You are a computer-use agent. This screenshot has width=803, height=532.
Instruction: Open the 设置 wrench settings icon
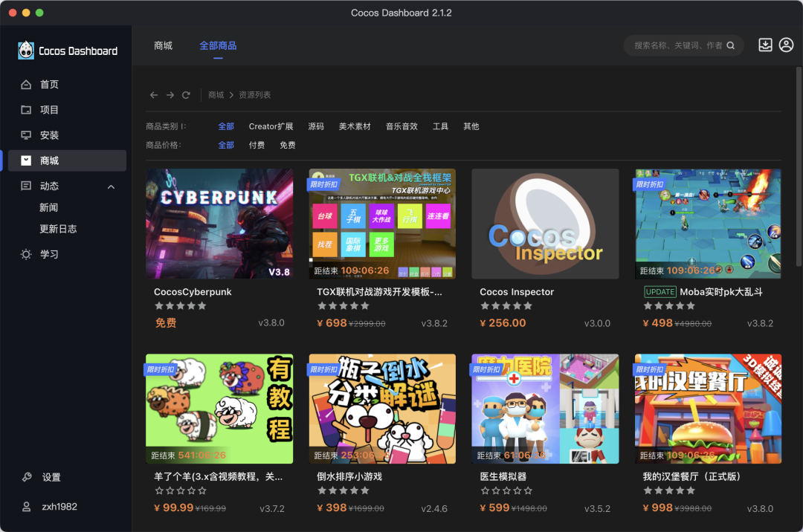click(x=28, y=477)
